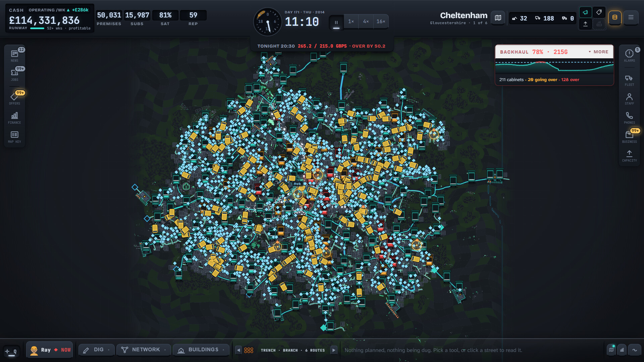The width and height of the screenshot is (644, 362).
Task: Click the backhaul usage graph
Action: 554,66
